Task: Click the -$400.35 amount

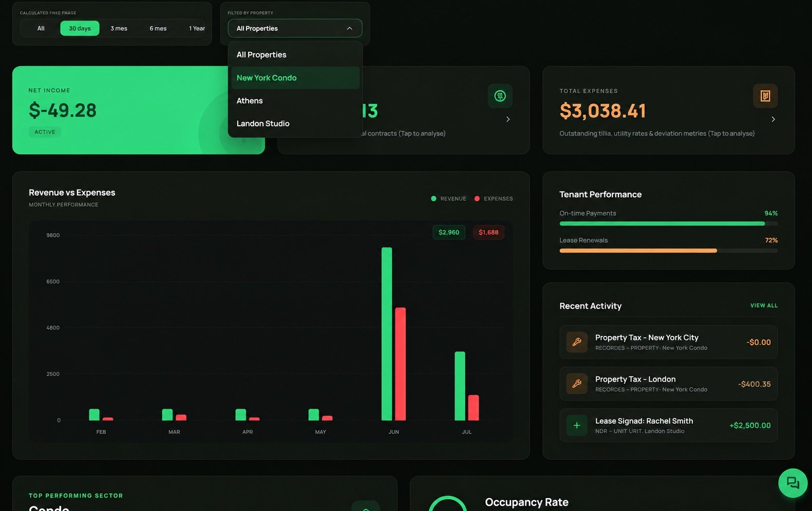Action: (754, 384)
